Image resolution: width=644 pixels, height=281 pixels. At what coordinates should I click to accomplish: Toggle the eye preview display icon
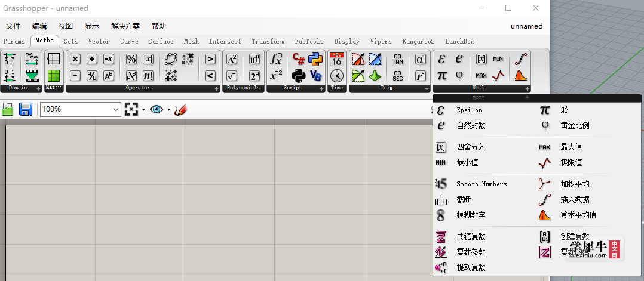157,109
